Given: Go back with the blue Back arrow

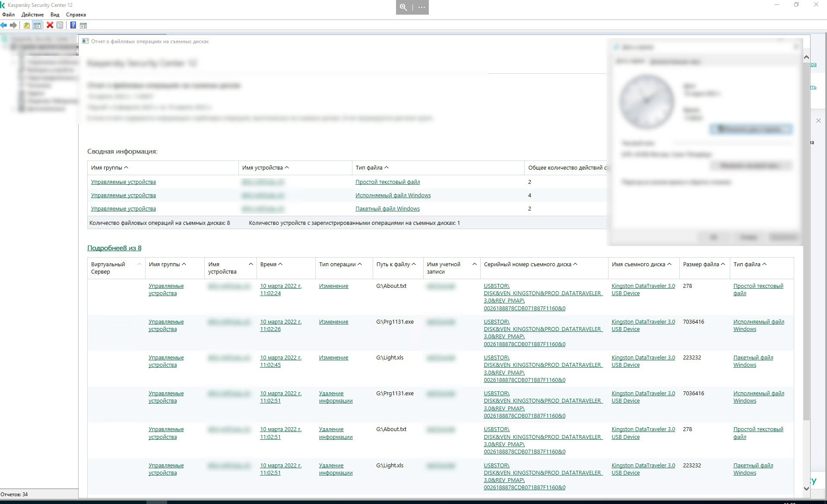Looking at the screenshot, I should tap(4, 25).
